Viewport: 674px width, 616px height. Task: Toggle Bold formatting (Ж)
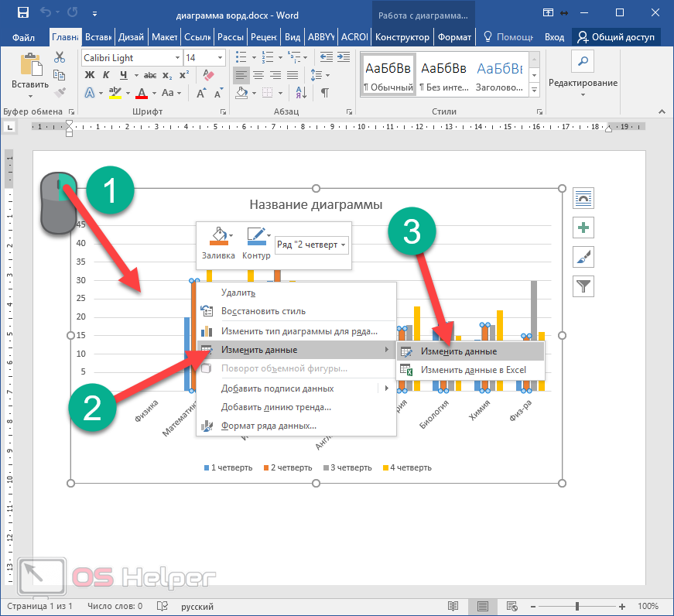89,75
